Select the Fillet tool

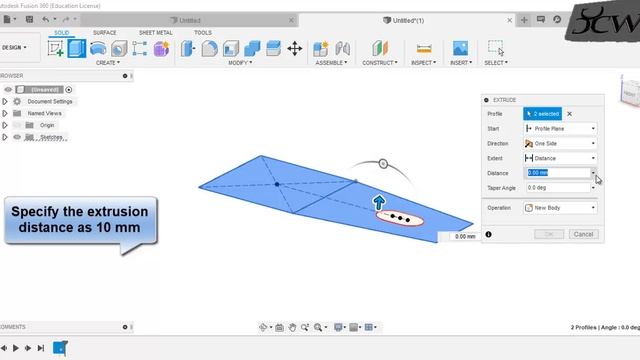(209, 49)
